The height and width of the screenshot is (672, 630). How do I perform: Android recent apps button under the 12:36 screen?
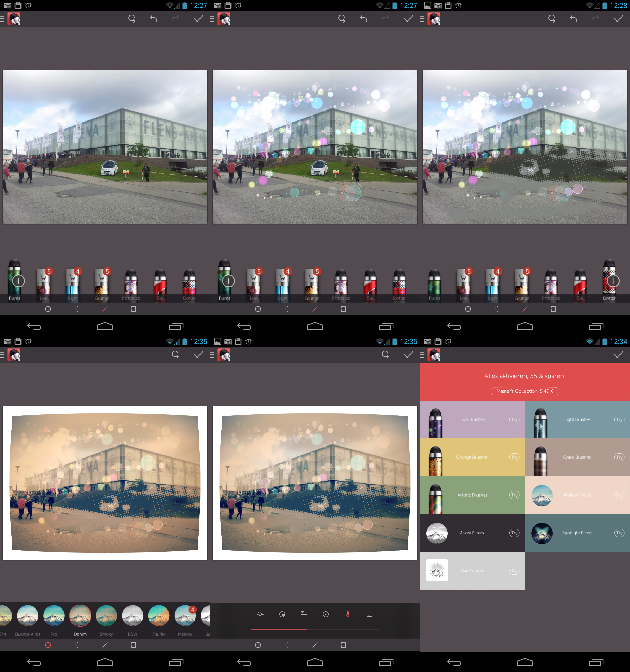point(386,663)
